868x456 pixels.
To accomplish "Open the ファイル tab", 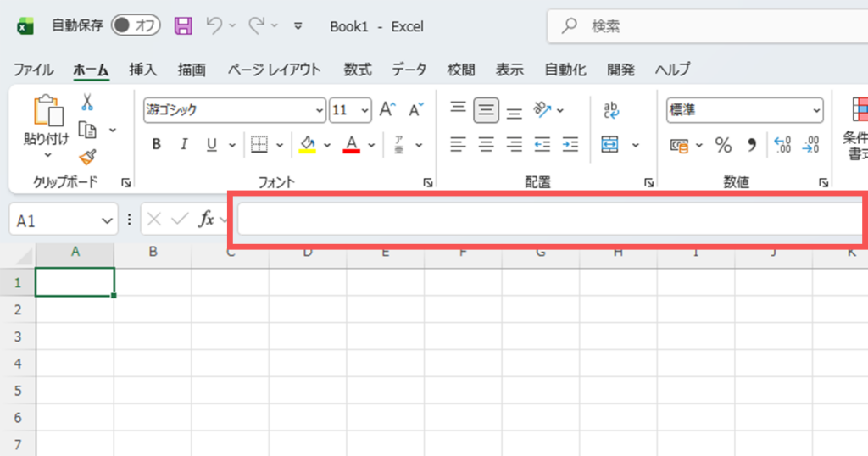I will (x=33, y=70).
